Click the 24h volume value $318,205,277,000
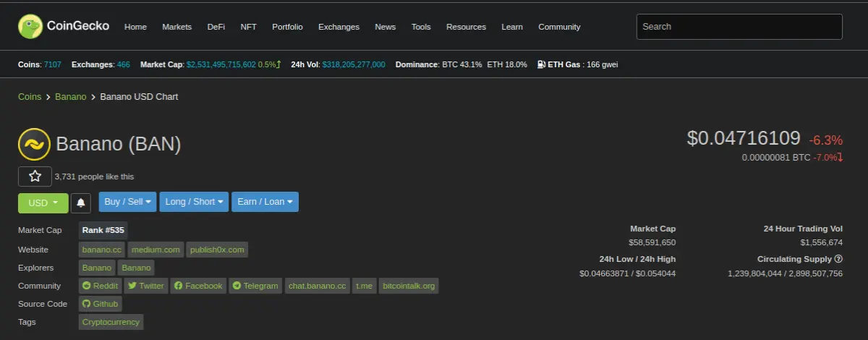This screenshot has height=340, width=868. 354,64
